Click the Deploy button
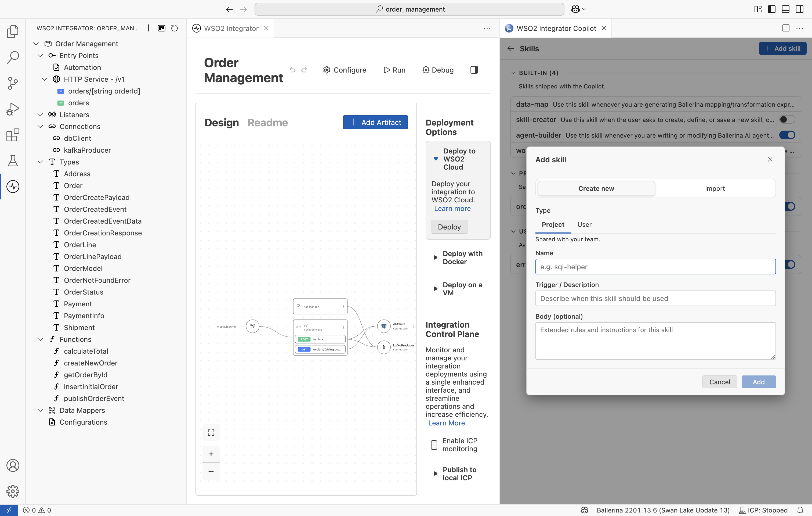Screen dimensions: 812x516 coord(449,227)
